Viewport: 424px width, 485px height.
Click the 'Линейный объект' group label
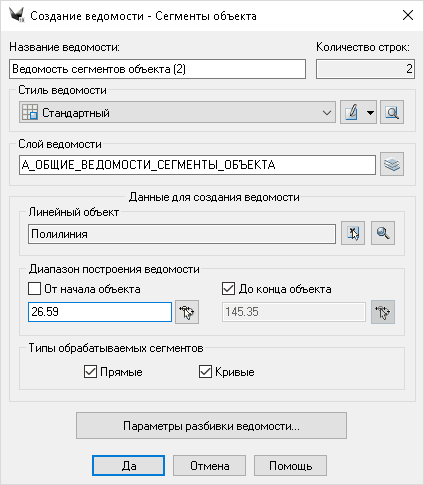pos(74,212)
